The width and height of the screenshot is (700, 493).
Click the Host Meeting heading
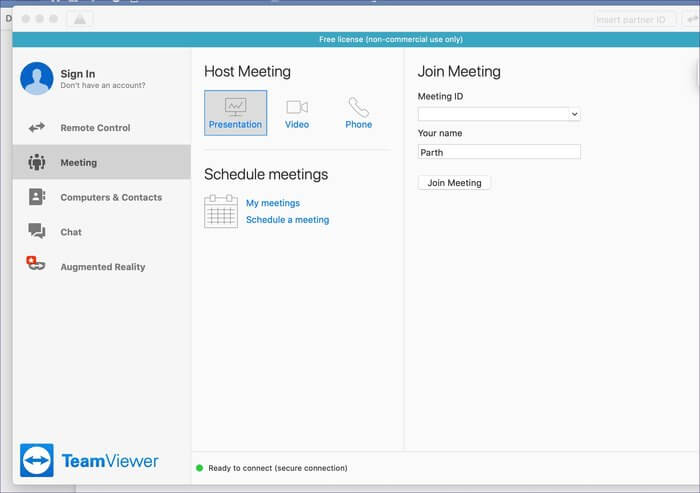coord(247,71)
